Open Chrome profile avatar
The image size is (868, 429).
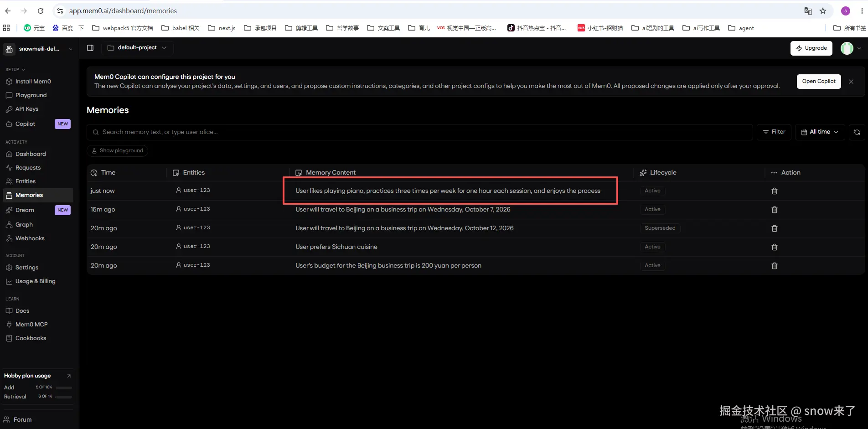click(846, 11)
